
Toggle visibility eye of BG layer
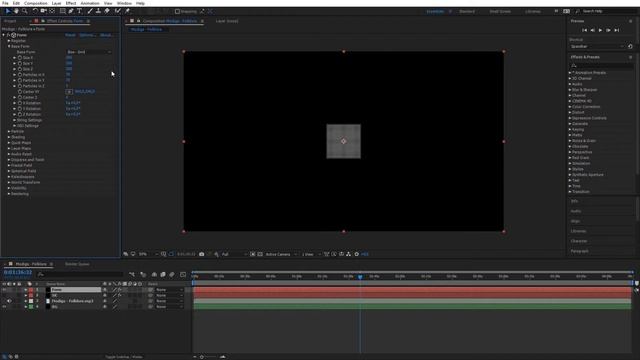(4, 307)
